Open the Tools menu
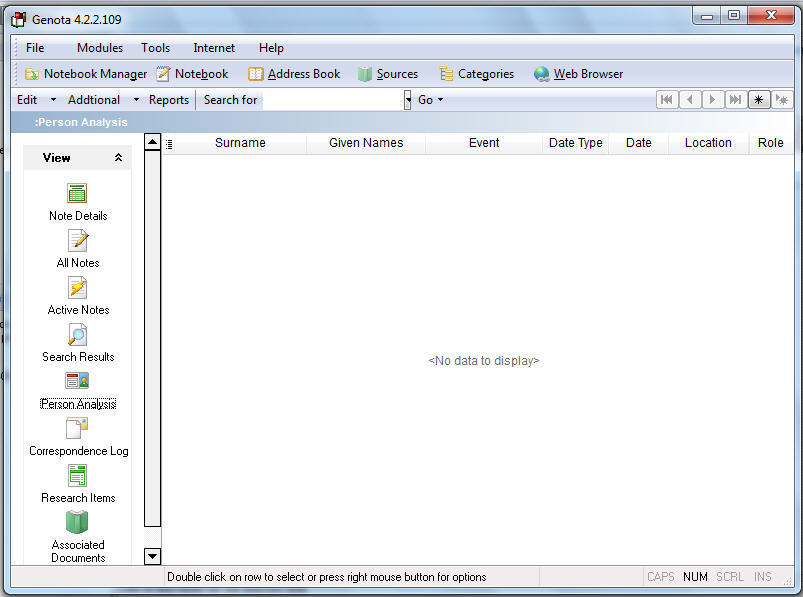 (x=155, y=48)
